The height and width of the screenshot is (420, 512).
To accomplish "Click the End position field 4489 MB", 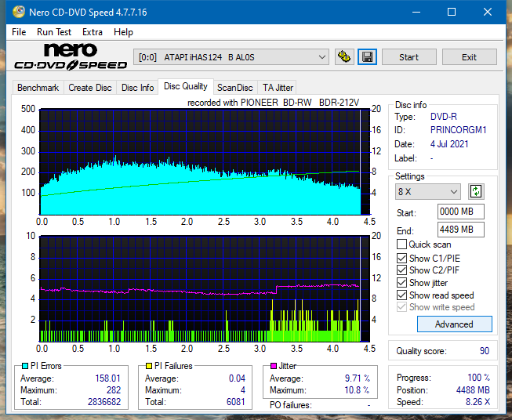I will (460, 230).
